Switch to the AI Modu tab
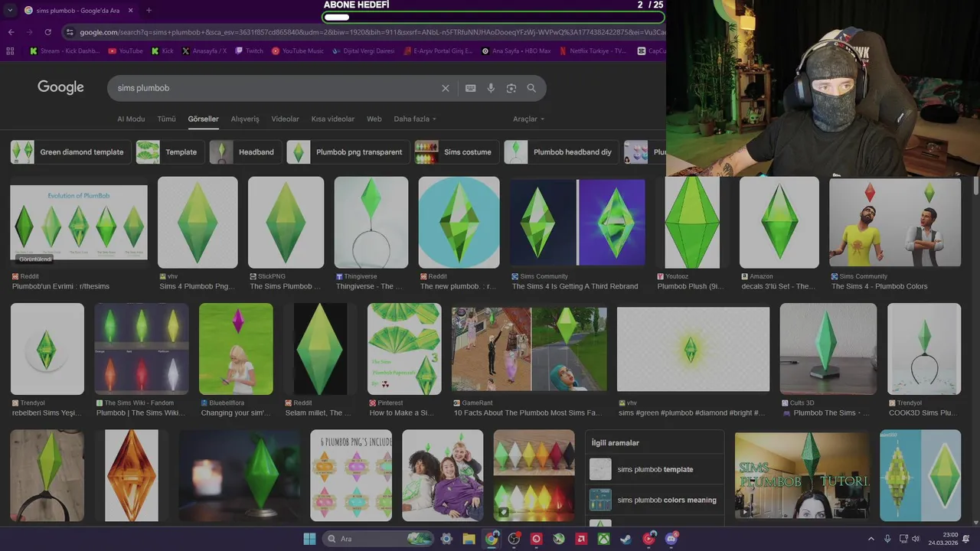This screenshot has width=980, height=551. pos(131,119)
